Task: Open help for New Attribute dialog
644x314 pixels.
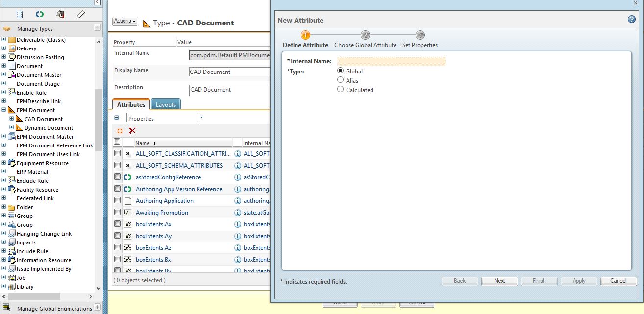Action: point(632,19)
